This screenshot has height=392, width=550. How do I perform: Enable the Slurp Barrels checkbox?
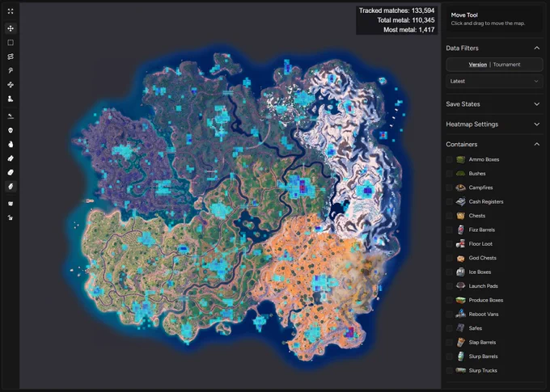[449, 356]
